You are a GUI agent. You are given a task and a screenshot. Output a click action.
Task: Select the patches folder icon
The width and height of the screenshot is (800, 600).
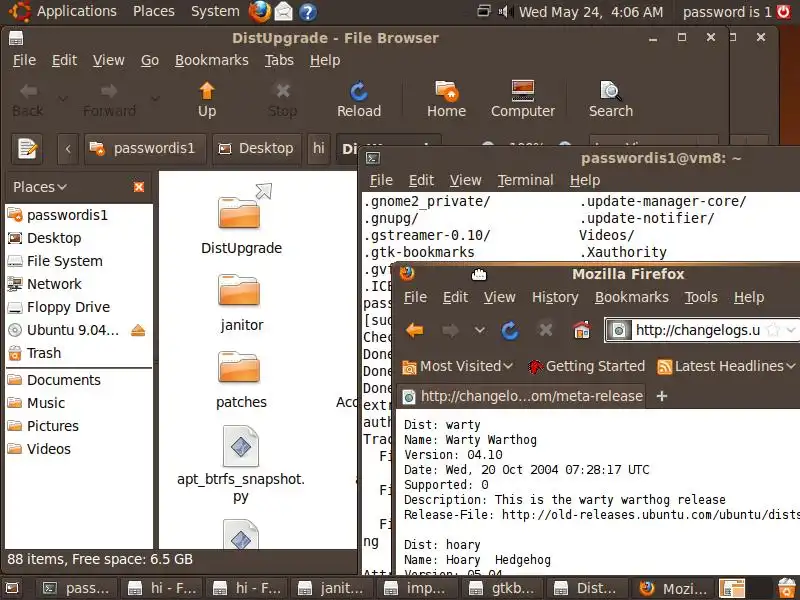239,367
